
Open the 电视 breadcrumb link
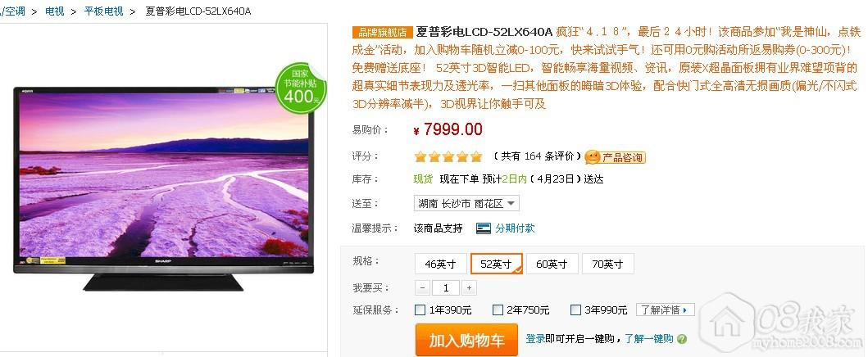55,11
